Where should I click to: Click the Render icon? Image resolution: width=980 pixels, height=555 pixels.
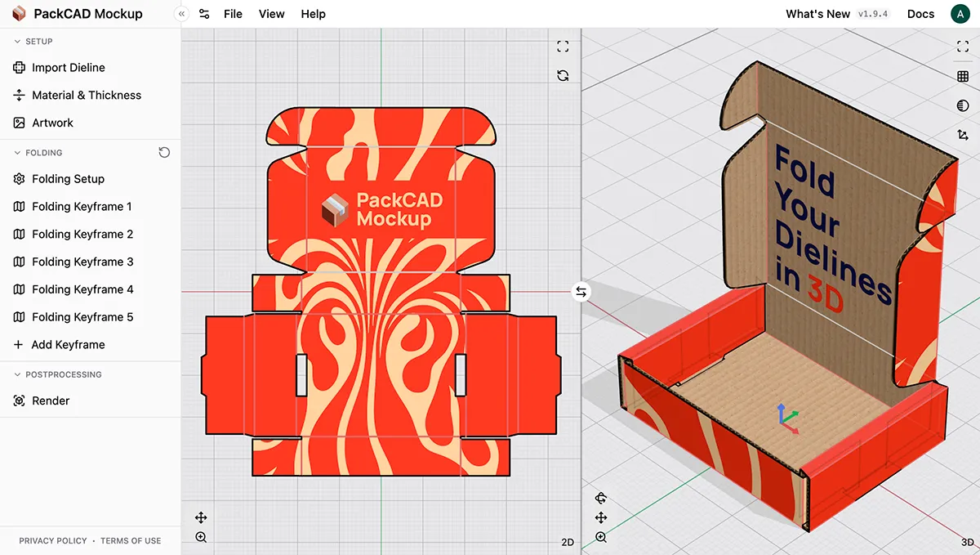20,401
